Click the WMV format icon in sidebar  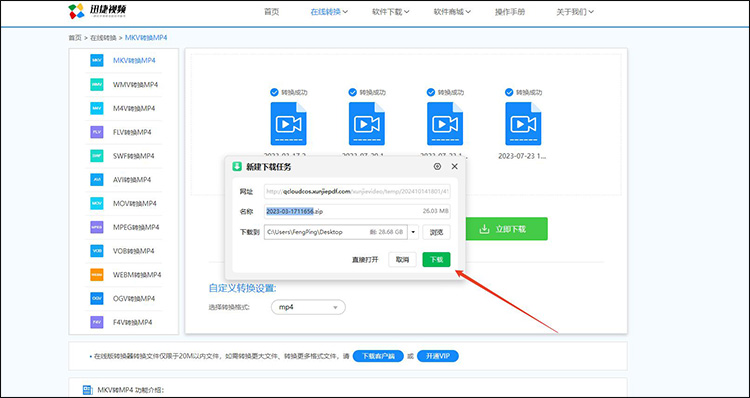(x=97, y=85)
